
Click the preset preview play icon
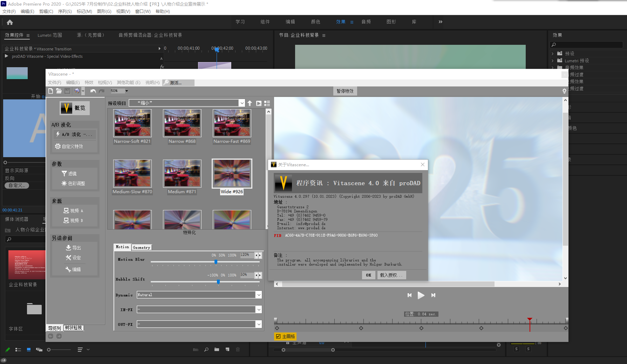click(259, 103)
